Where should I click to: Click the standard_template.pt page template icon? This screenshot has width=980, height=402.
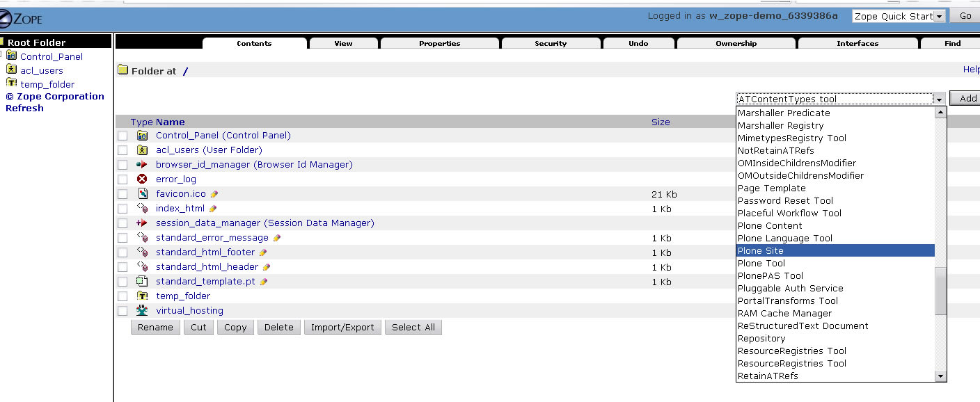click(x=143, y=282)
